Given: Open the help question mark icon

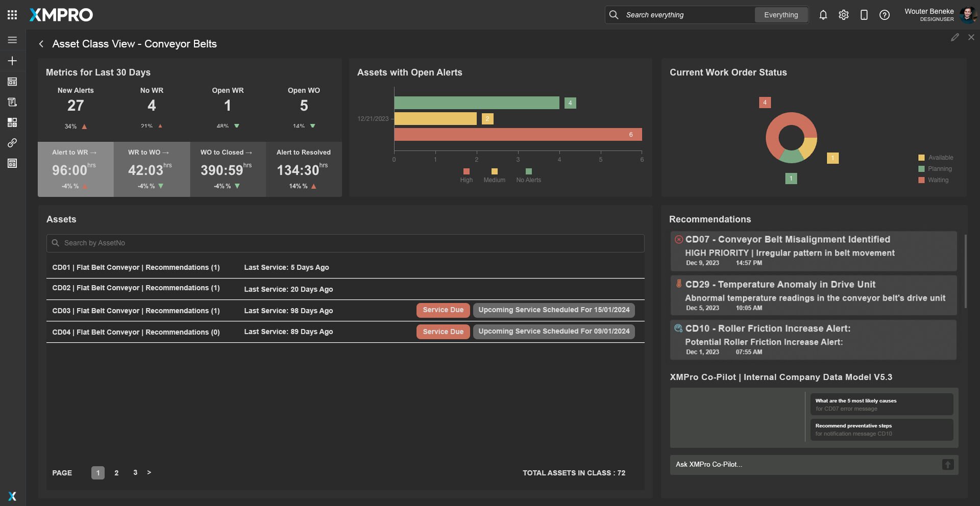Looking at the screenshot, I should pos(884,15).
